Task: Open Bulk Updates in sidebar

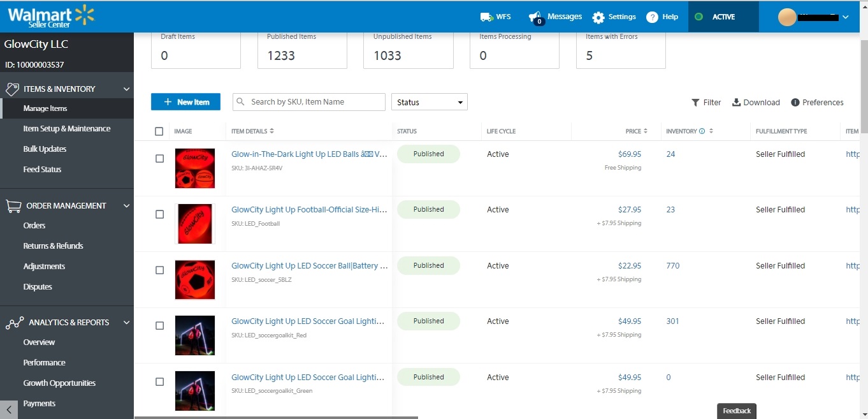Action: coord(45,149)
